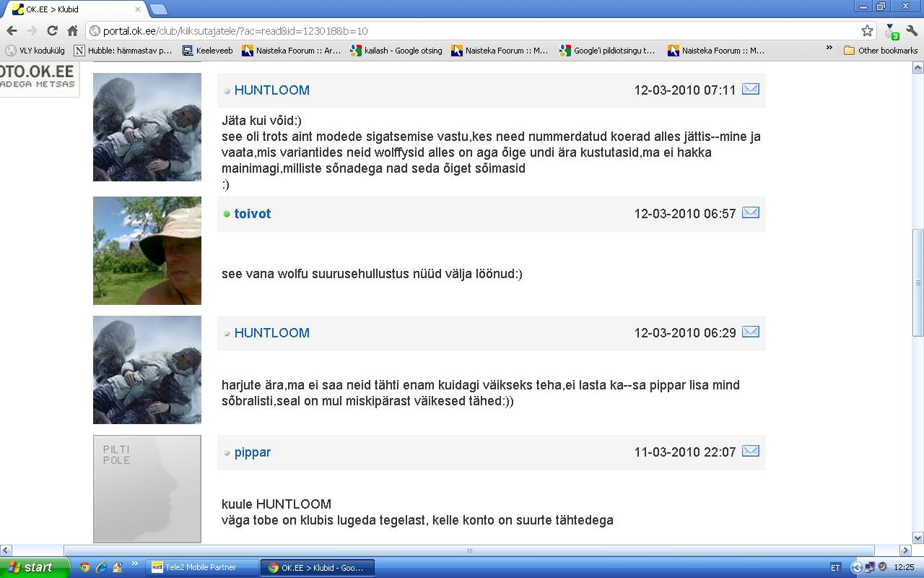
Task: Open toivot's profile link
Action: click(253, 214)
